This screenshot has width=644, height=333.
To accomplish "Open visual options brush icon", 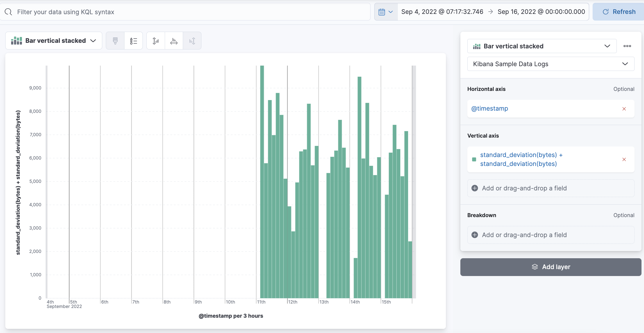I will point(115,41).
